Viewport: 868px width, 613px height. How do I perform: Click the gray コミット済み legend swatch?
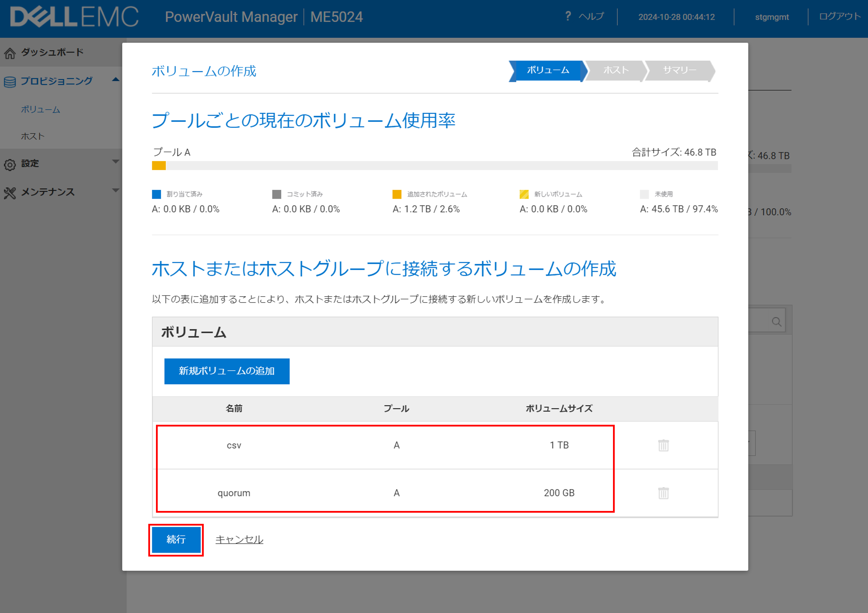point(277,194)
